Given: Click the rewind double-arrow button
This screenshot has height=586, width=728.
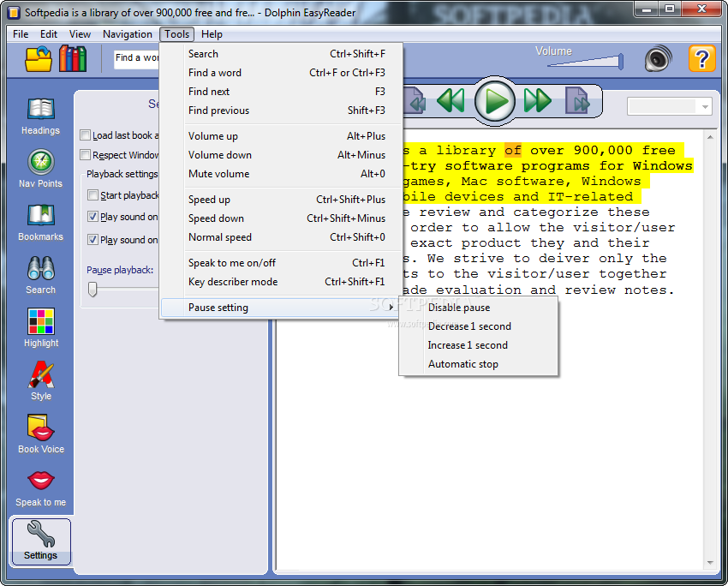Looking at the screenshot, I should pos(451,100).
